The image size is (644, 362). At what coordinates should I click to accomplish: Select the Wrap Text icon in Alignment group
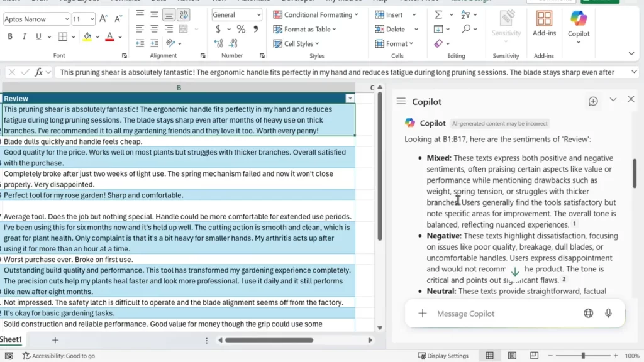(x=183, y=14)
